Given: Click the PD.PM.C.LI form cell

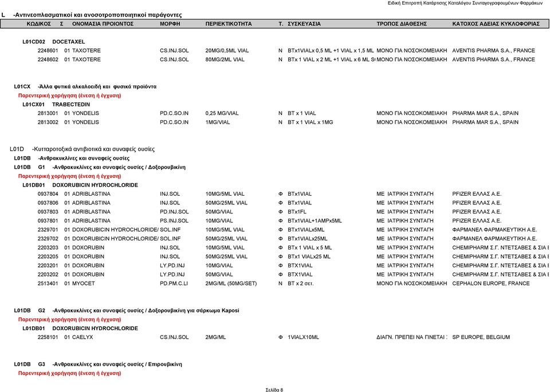Looking at the screenshot, I should click(174, 283).
